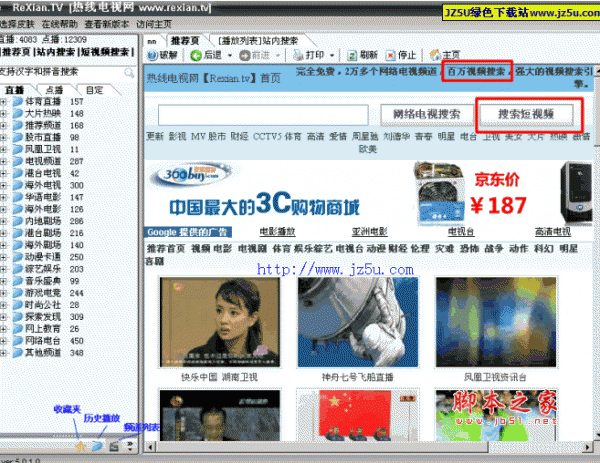
Task: Expand the 华语电影 tree node
Action: [x=3, y=197]
